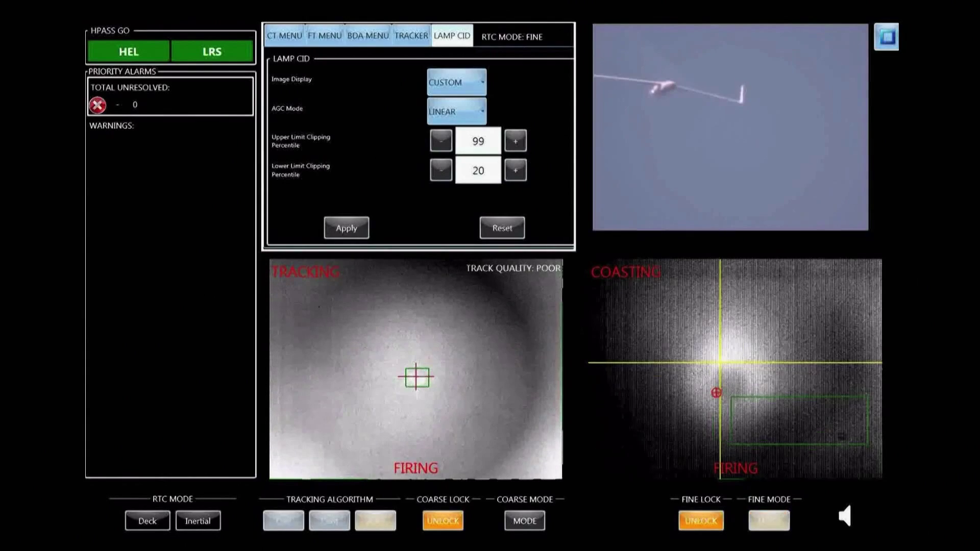Image resolution: width=980 pixels, height=551 pixels.
Task: Open Image Display CUSTOM dropdown
Action: pyautogui.click(x=456, y=82)
